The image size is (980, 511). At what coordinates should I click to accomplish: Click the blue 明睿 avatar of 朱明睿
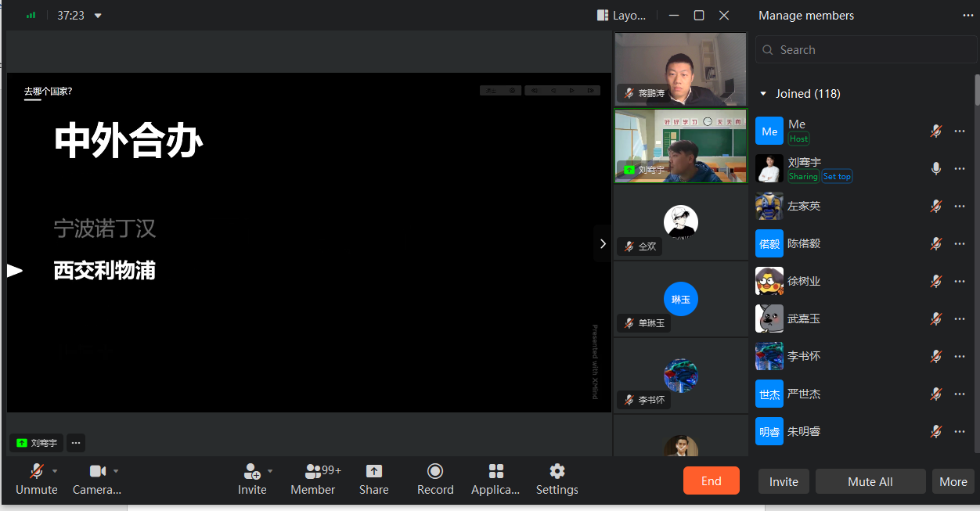tap(769, 431)
